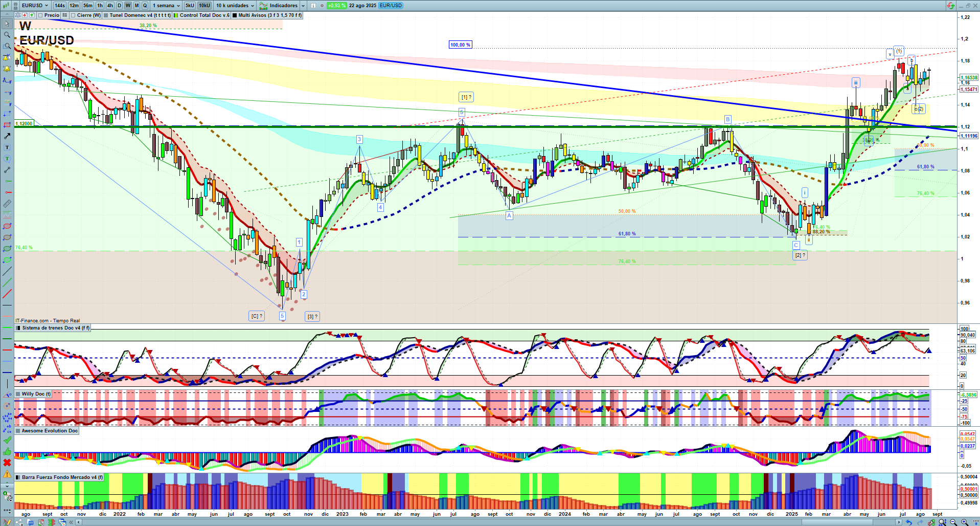Select the dark green ellipse tool
Viewport: 980px width, 526px height.
(x=7, y=249)
